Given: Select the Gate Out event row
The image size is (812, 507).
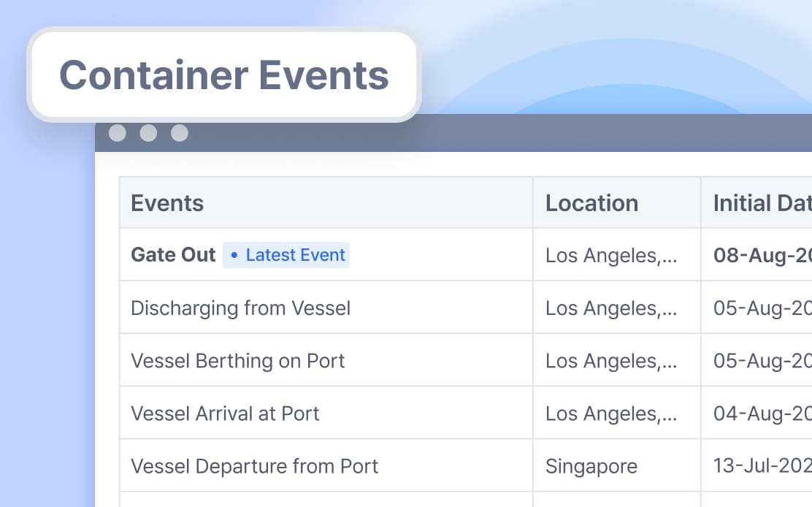Looking at the screenshot, I should point(172,255).
